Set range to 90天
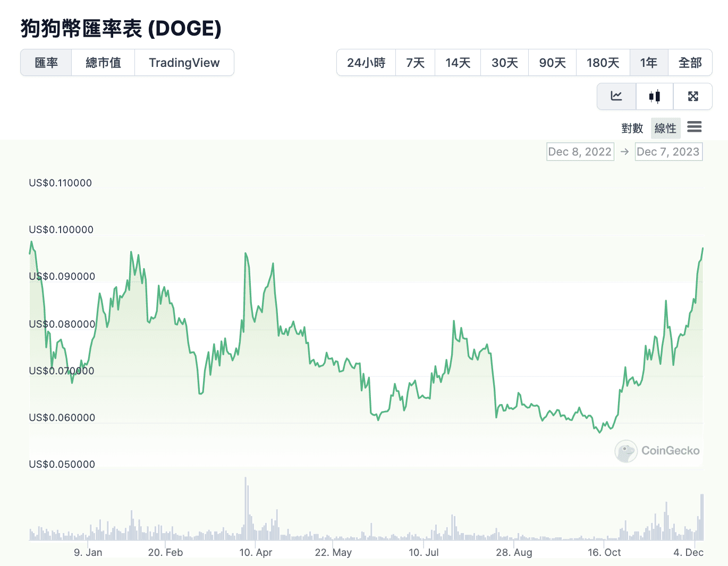 pos(553,63)
